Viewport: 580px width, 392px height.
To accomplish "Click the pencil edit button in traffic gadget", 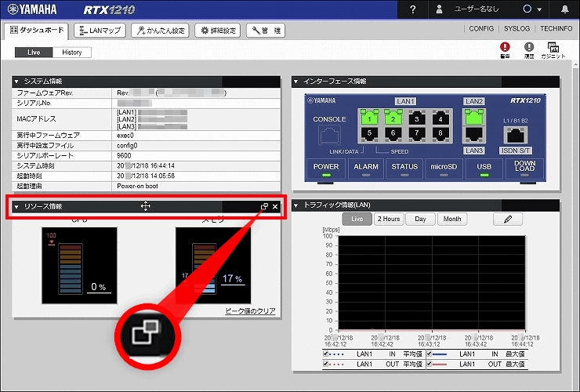I will point(508,220).
